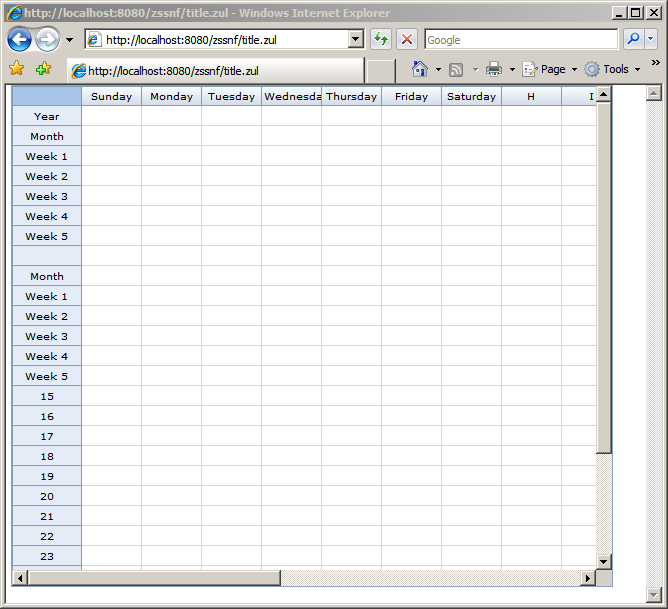Click the browser Back arrow button
668x609 pixels.
coord(19,40)
